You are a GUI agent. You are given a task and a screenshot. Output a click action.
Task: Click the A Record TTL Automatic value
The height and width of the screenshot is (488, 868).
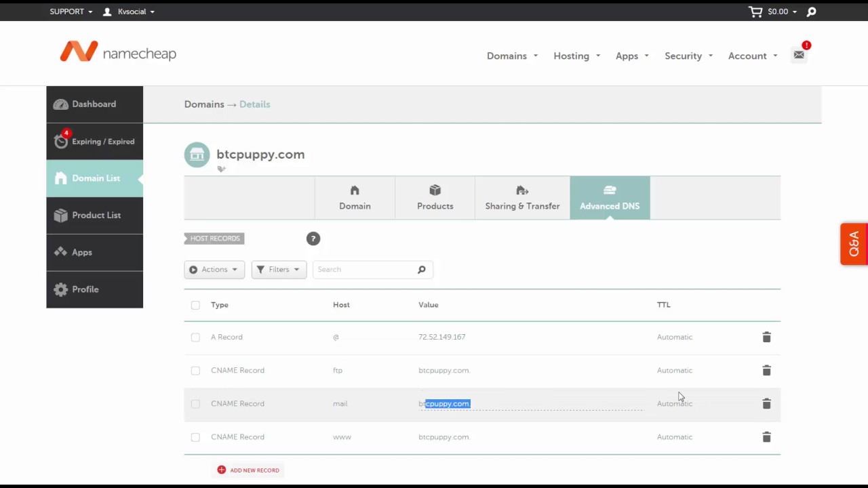click(x=675, y=337)
